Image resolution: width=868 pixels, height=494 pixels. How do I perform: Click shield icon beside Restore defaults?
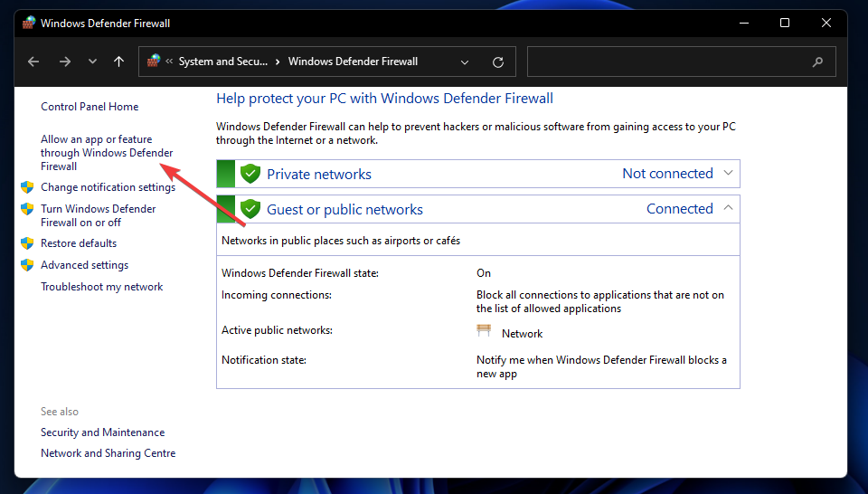27,243
